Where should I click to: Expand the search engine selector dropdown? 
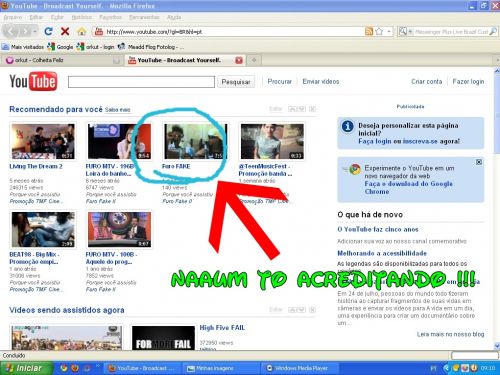[405, 31]
